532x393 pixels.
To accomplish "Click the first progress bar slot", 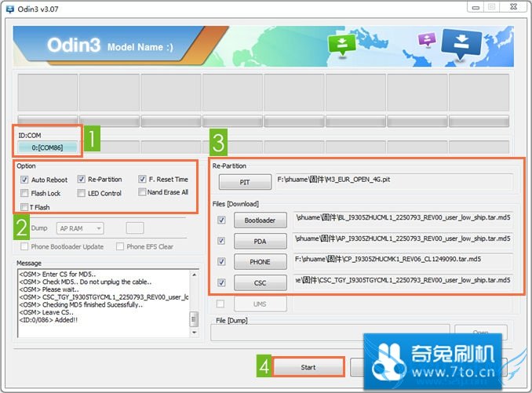I will tap(48, 121).
